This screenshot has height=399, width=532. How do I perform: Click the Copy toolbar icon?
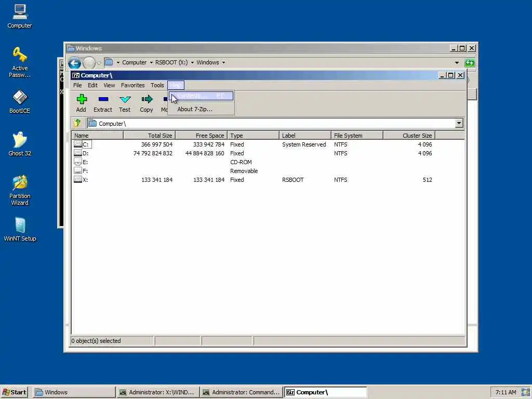pyautogui.click(x=147, y=99)
